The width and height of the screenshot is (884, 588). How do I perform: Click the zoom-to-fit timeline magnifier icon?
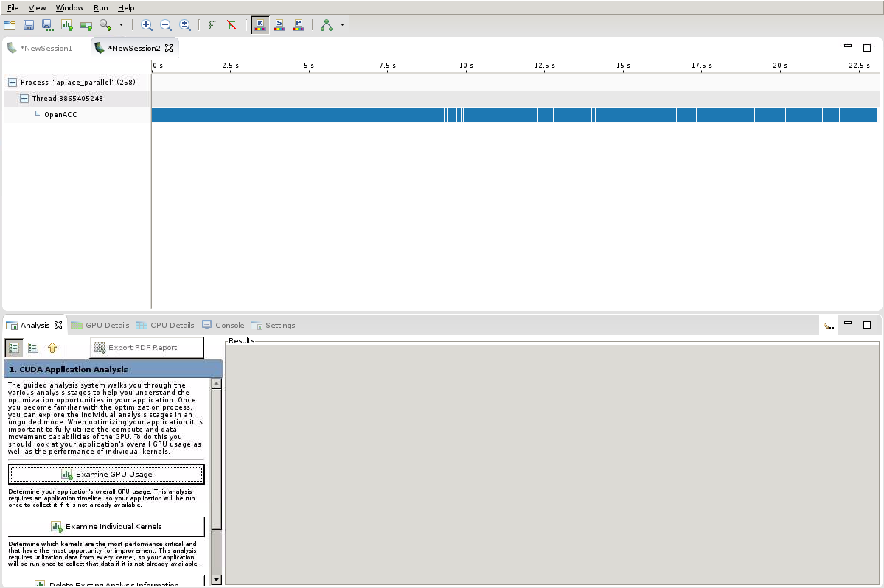pyautogui.click(x=185, y=25)
